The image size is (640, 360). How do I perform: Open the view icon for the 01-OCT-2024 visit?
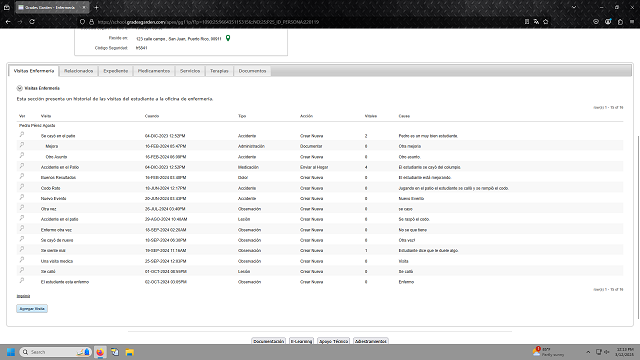pos(22,270)
